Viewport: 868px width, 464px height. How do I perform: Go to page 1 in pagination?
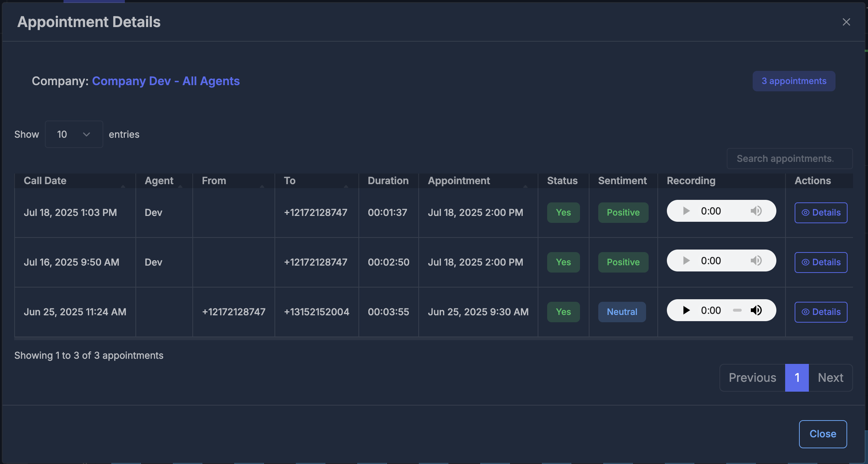(x=797, y=378)
